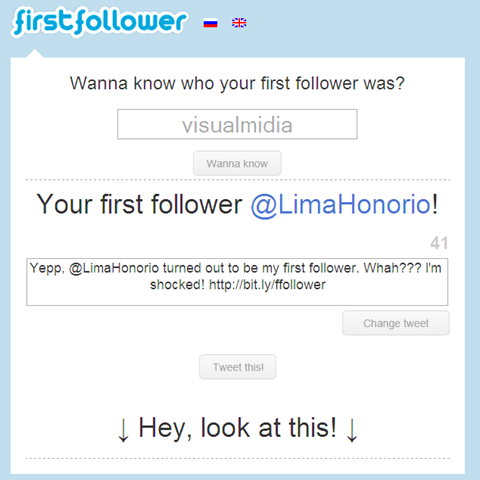The image size is (480, 480).
Task: Click the "Your first follower" heading text
Action: 139,204
